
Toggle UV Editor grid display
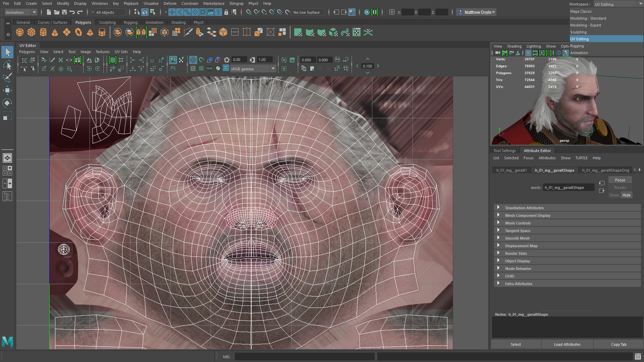[193, 60]
